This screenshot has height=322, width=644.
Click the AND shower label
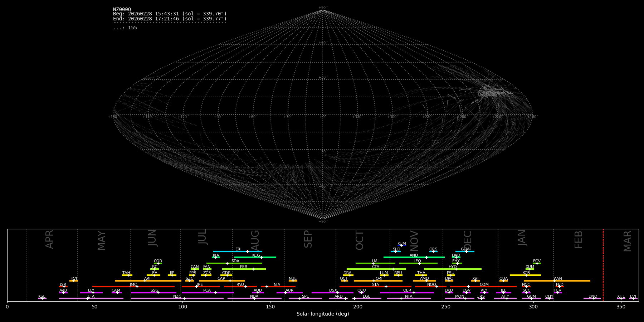pyautogui.click(x=414, y=255)
